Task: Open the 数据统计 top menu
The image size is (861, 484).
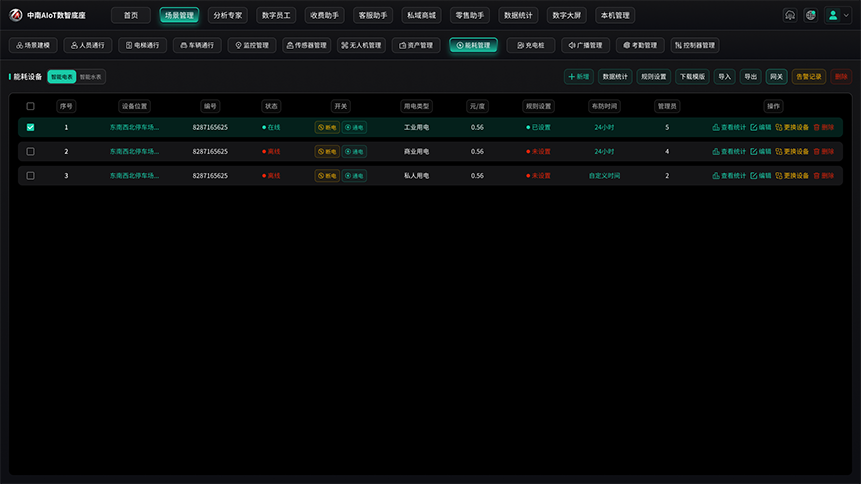Action: click(x=518, y=15)
